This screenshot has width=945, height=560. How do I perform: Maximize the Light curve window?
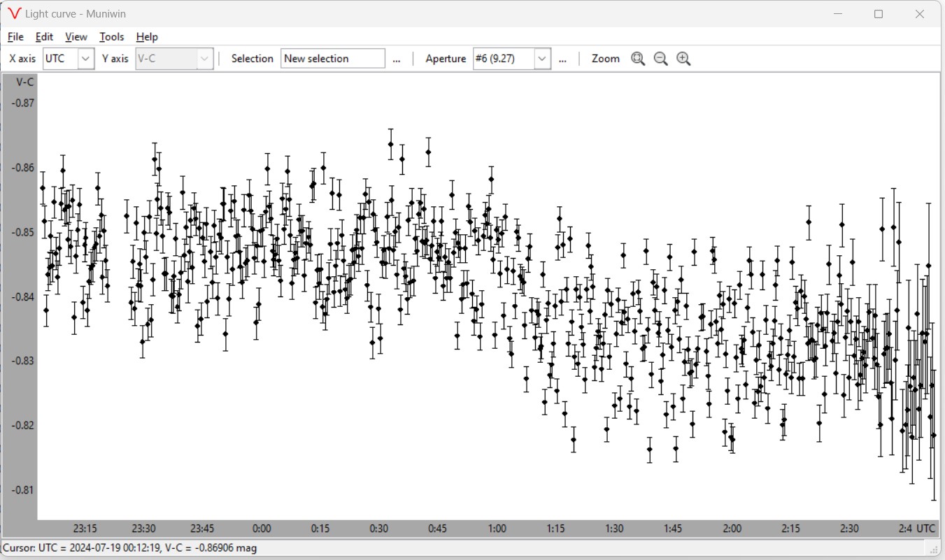coord(879,14)
